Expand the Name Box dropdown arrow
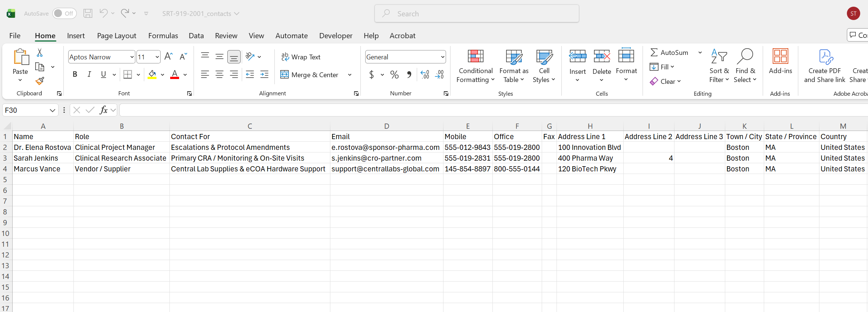 [52, 110]
